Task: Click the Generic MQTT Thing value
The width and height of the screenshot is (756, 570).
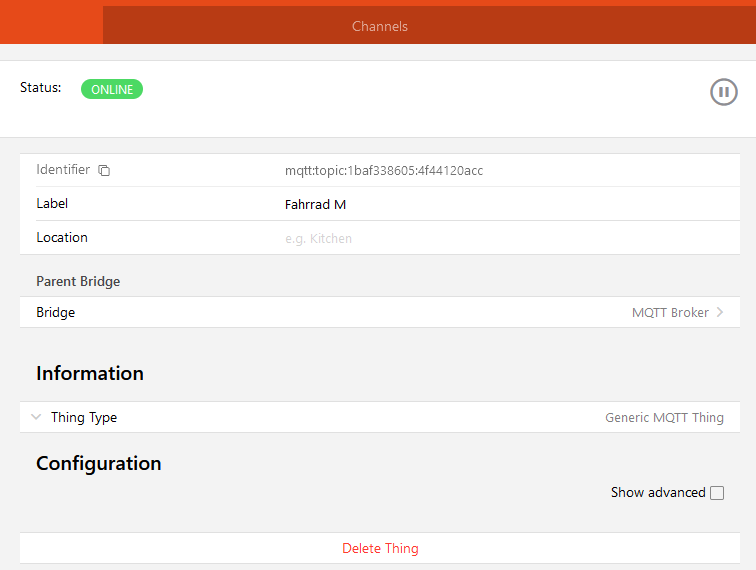Action: (x=664, y=418)
